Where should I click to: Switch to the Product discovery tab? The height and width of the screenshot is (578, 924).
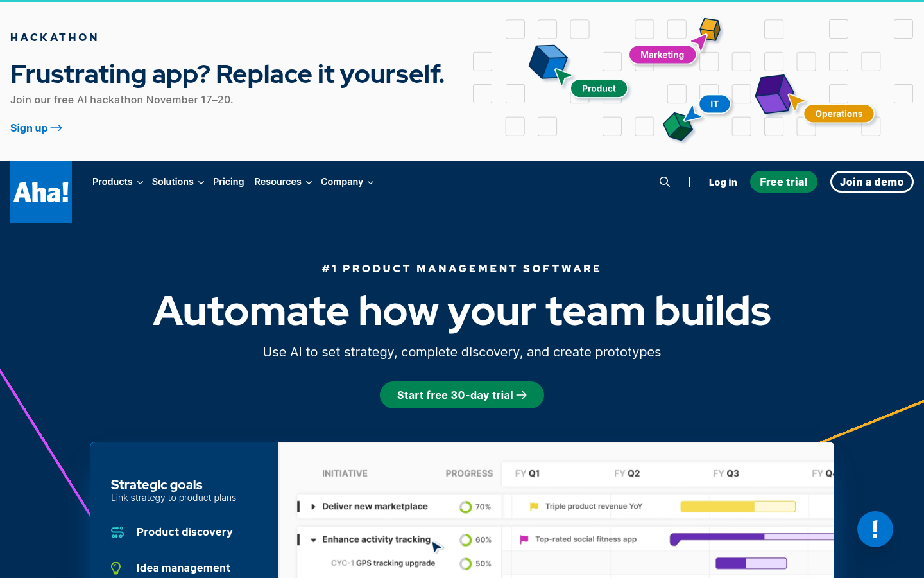184,532
